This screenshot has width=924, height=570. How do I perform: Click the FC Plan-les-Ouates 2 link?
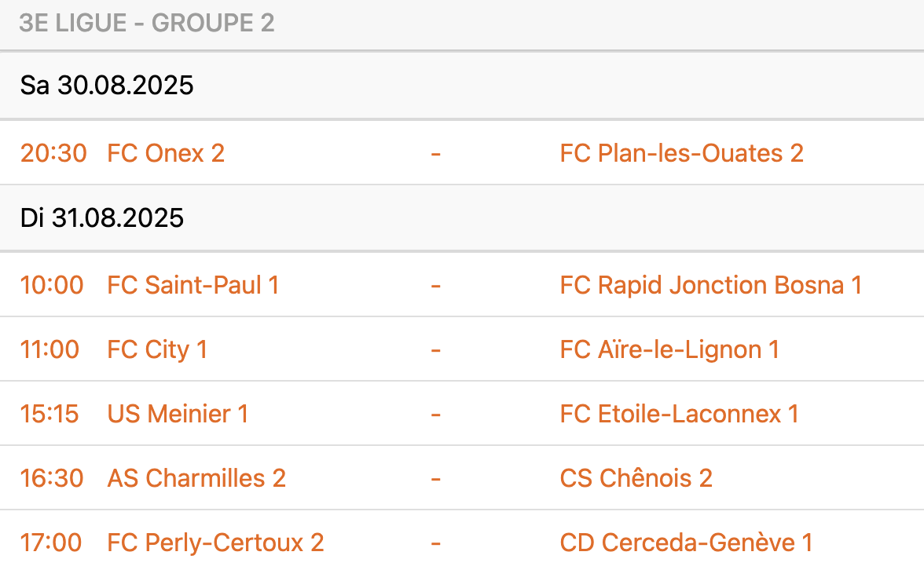(x=681, y=153)
